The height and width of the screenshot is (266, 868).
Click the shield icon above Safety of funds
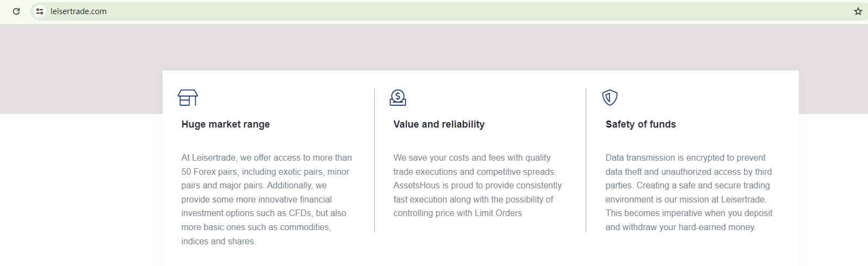(610, 98)
